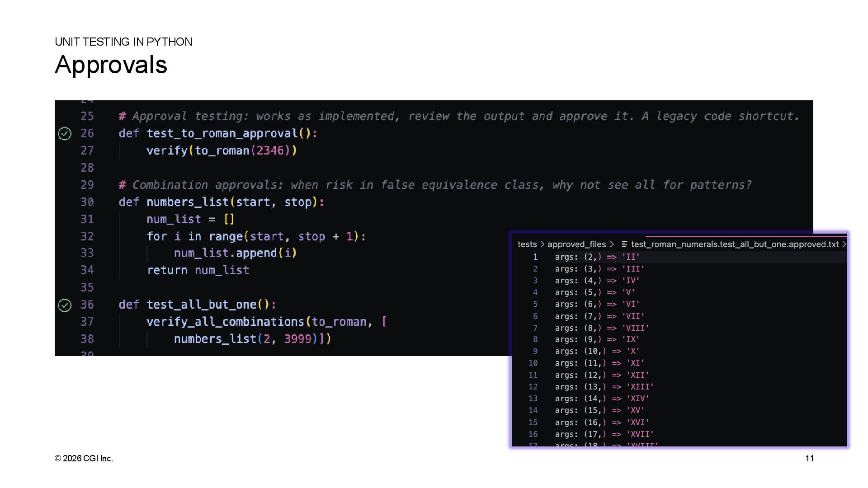Click the test_to_roman_approval function name

point(222,133)
